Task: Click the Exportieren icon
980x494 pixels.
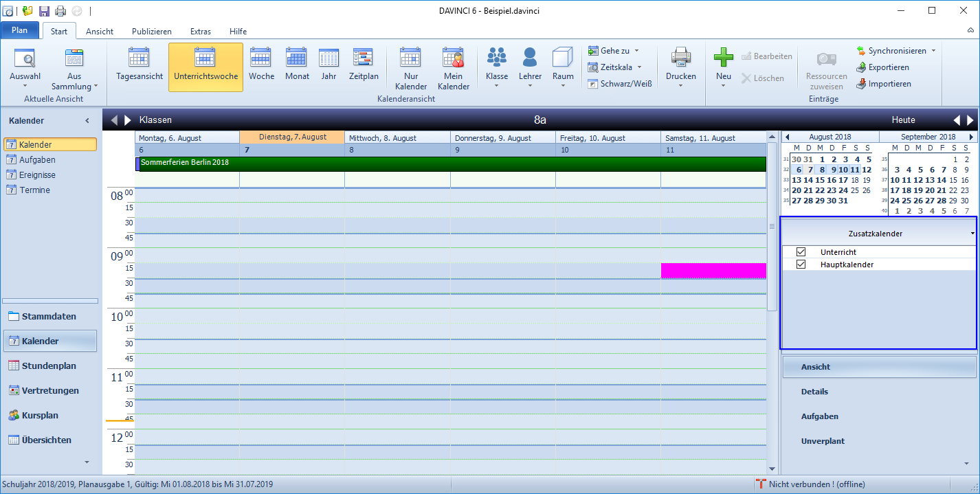Action: tap(861, 67)
